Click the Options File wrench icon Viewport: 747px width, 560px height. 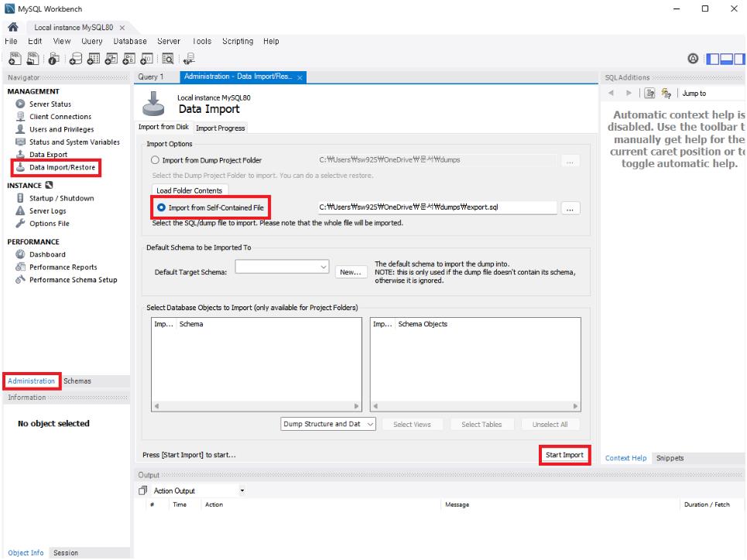20,224
